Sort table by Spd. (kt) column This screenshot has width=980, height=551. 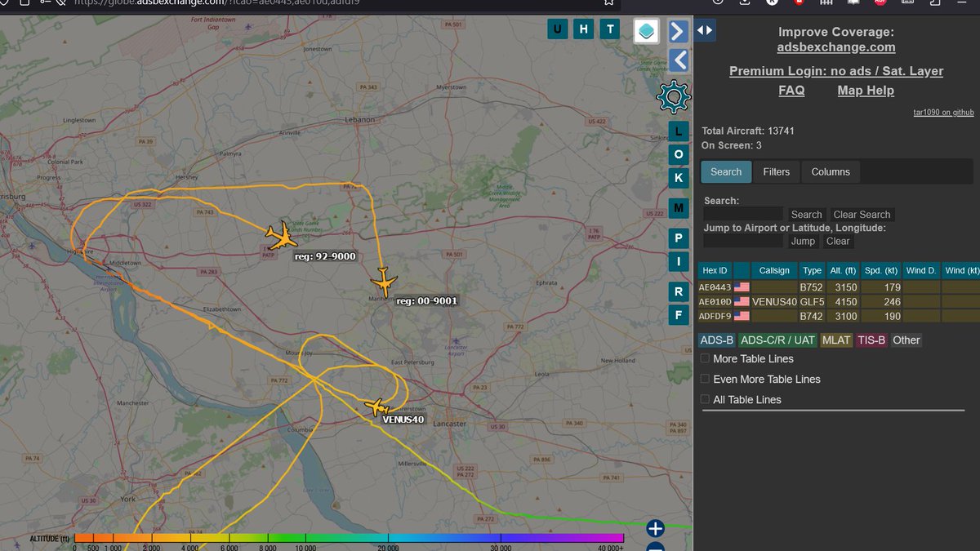pyautogui.click(x=882, y=270)
